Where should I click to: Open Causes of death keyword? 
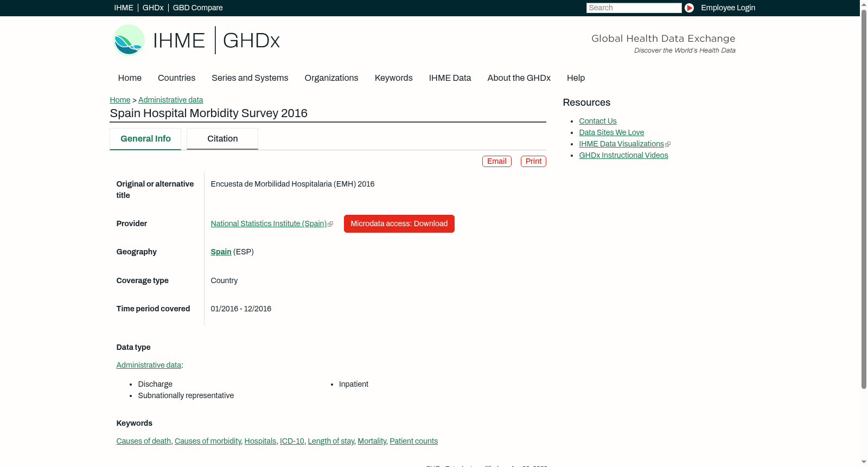tap(144, 441)
